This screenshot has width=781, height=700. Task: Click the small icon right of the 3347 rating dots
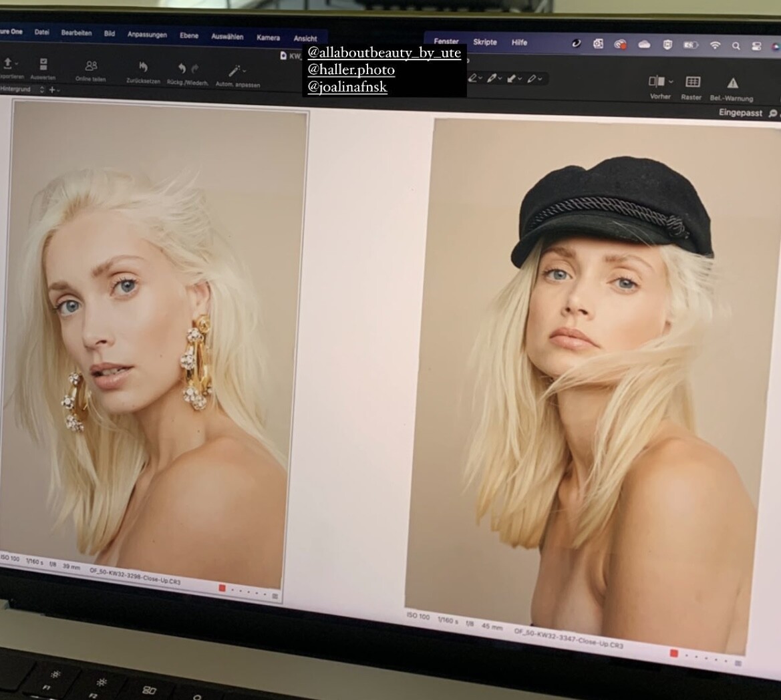pyautogui.click(x=738, y=663)
